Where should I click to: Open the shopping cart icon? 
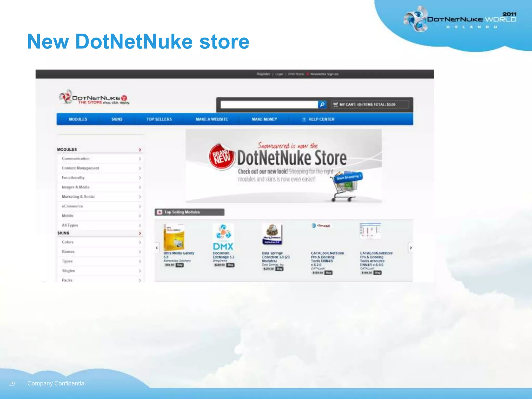(x=336, y=104)
